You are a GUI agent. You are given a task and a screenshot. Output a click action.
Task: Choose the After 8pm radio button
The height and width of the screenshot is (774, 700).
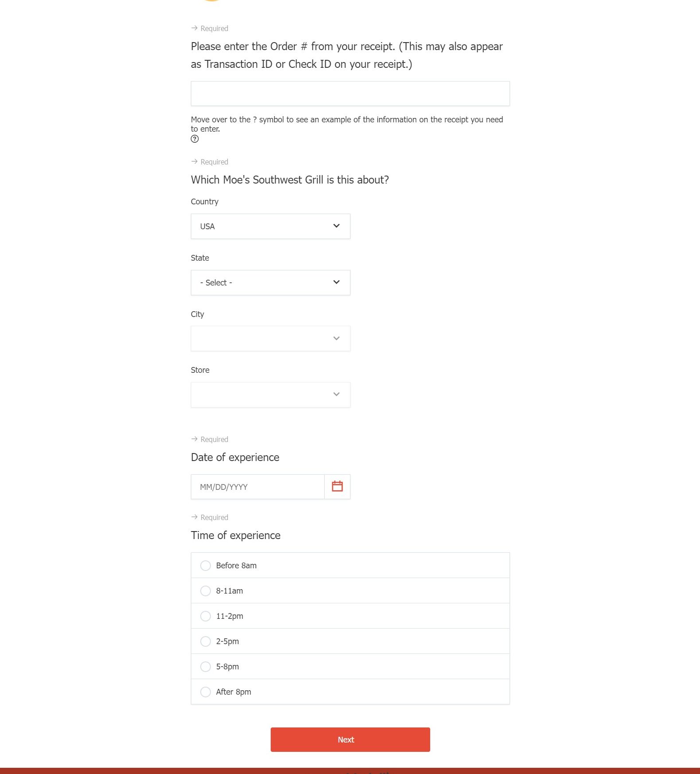click(x=206, y=692)
